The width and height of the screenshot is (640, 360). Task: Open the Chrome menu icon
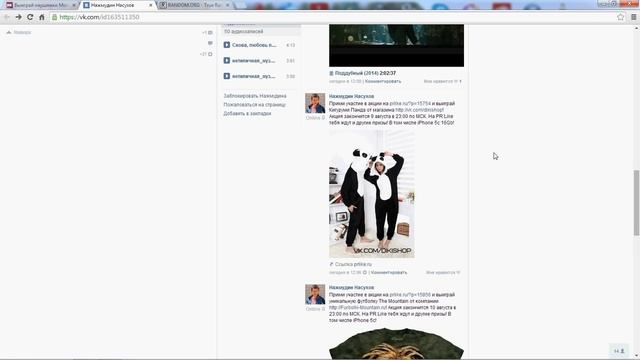coord(633,17)
